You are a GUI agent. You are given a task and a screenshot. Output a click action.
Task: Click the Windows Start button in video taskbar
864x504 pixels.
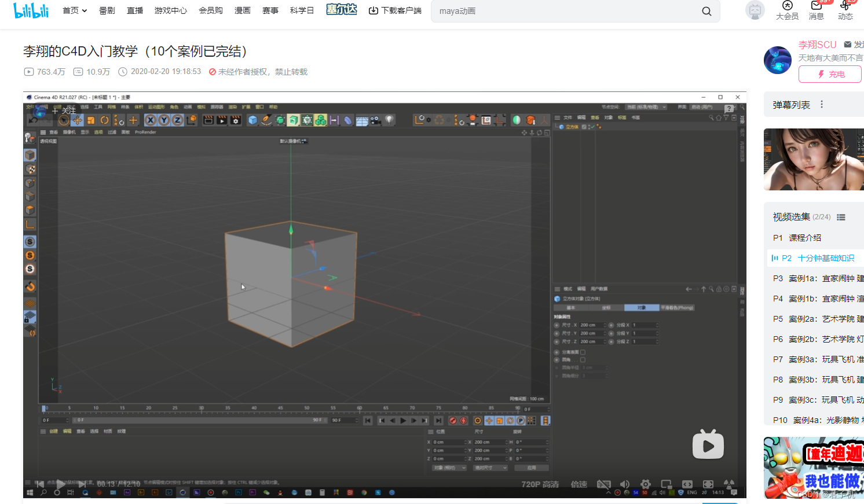30,493
